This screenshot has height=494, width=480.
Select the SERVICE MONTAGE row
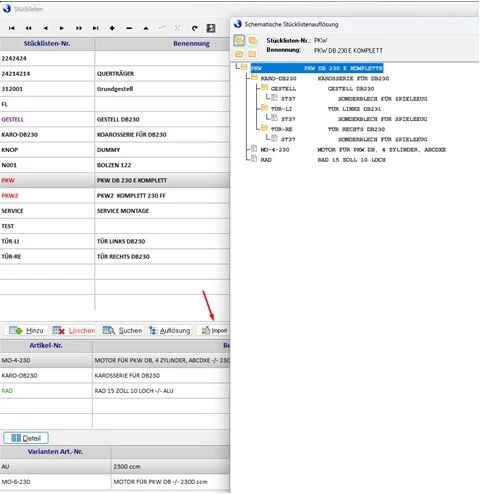115,211
